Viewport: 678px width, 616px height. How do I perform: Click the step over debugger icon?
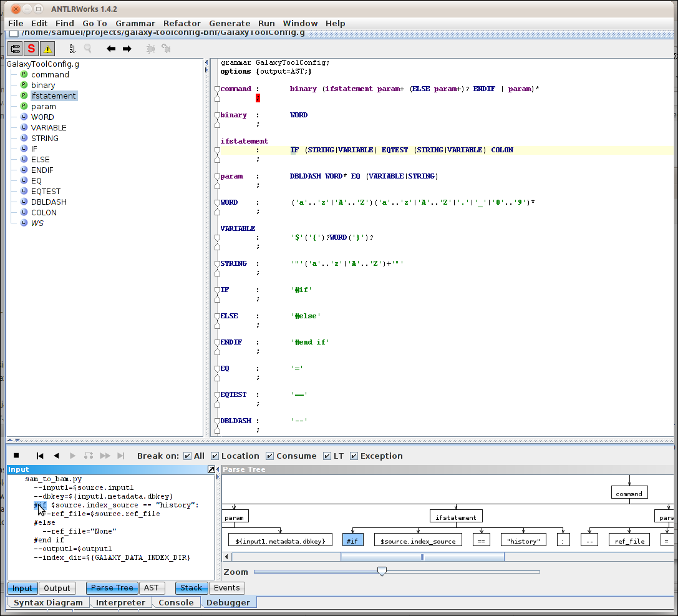[x=89, y=456]
